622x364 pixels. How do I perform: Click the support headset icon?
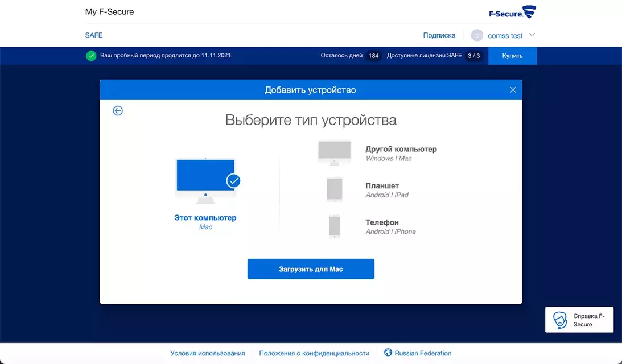tap(560, 320)
